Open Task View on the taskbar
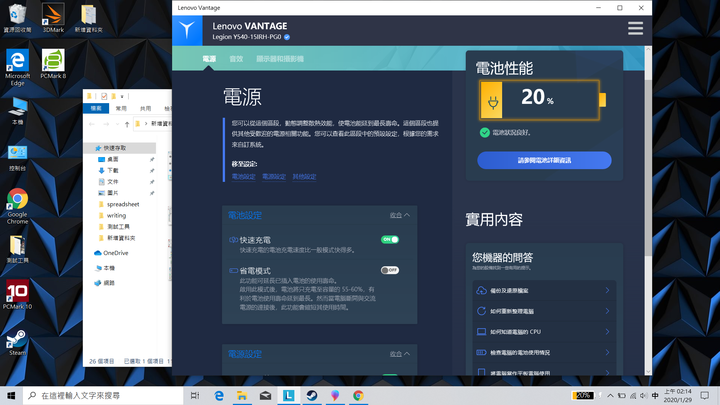Image resolution: width=720 pixels, height=405 pixels. click(x=195, y=395)
